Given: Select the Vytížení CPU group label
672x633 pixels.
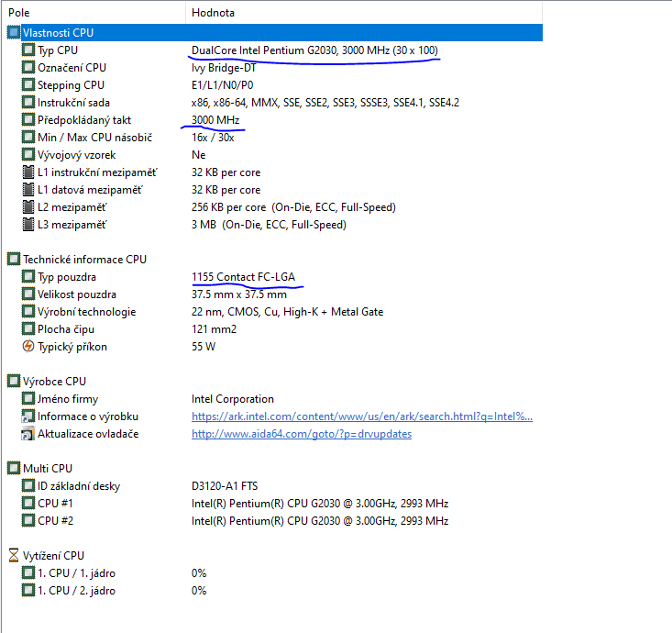Looking at the screenshot, I should (53, 556).
